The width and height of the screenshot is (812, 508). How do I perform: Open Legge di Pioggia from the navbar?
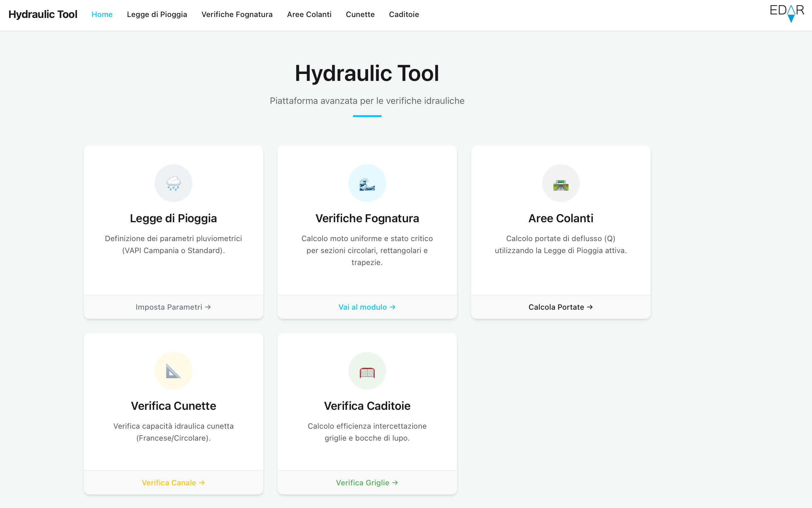157,14
